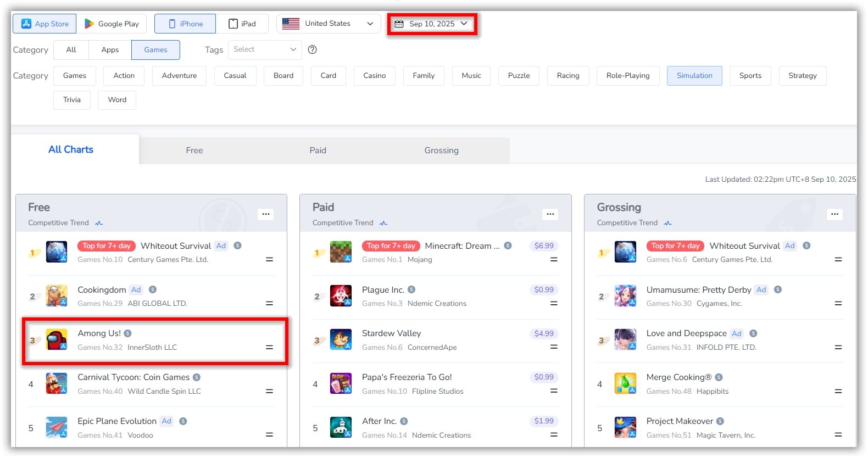Viewport: 868px width, 458px height.
Task: Click Competitive Trend chart icon in Paid panel
Action: point(383,223)
